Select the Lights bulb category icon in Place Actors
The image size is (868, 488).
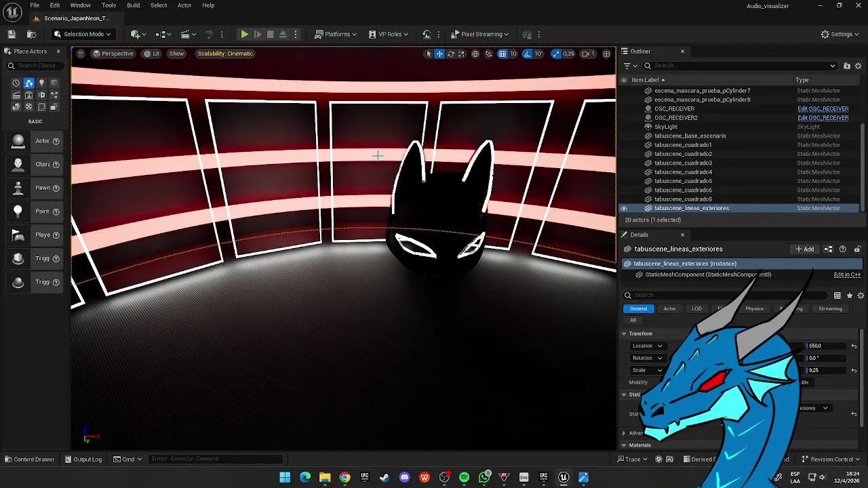tap(41, 83)
